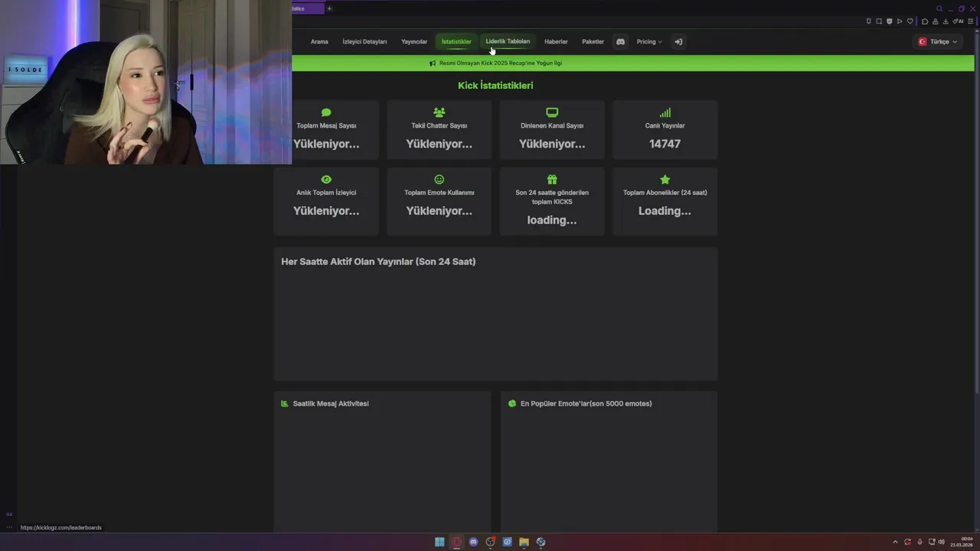This screenshot has width=980, height=551.
Task: Click the Toplam Mesaj Sayısı label
Action: tap(326, 126)
